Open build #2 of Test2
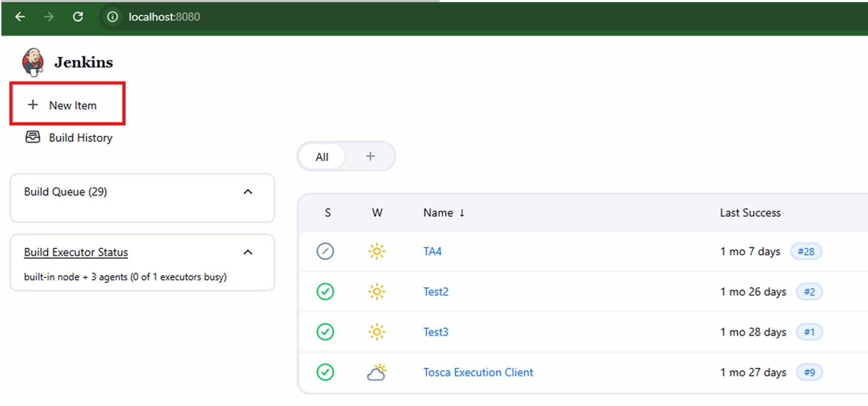This screenshot has width=868, height=406. (809, 292)
